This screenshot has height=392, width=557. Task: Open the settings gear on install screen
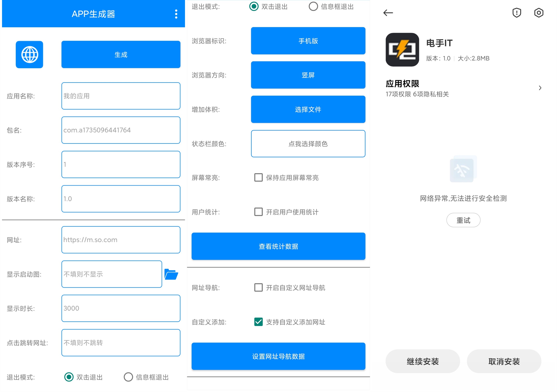click(539, 13)
